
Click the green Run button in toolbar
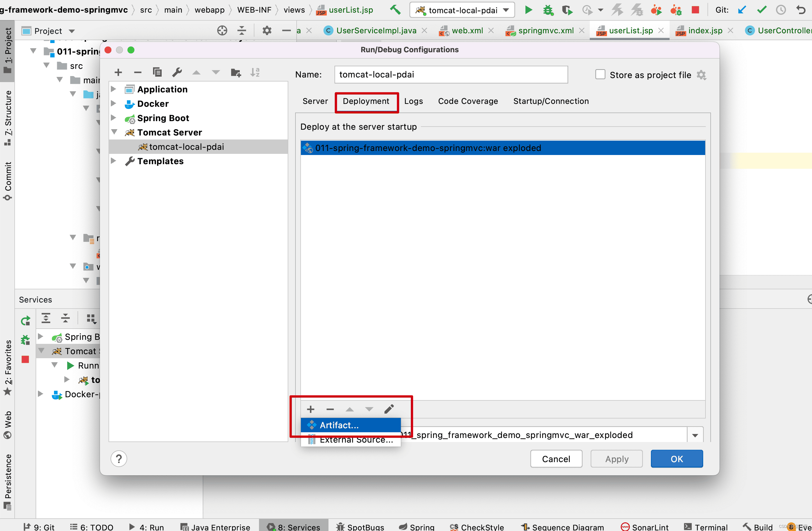[x=529, y=10]
